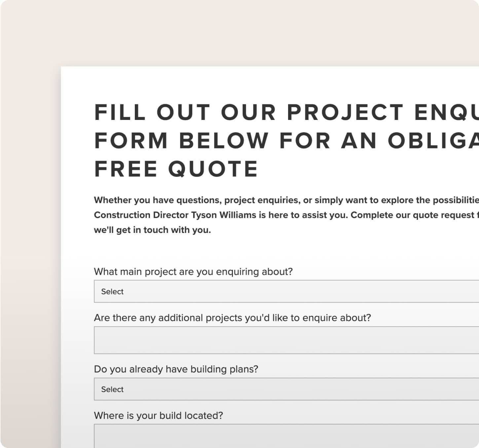This screenshot has width=479, height=448.
Task: Click the word "QUOTE" in the heading
Action: pos(213,169)
